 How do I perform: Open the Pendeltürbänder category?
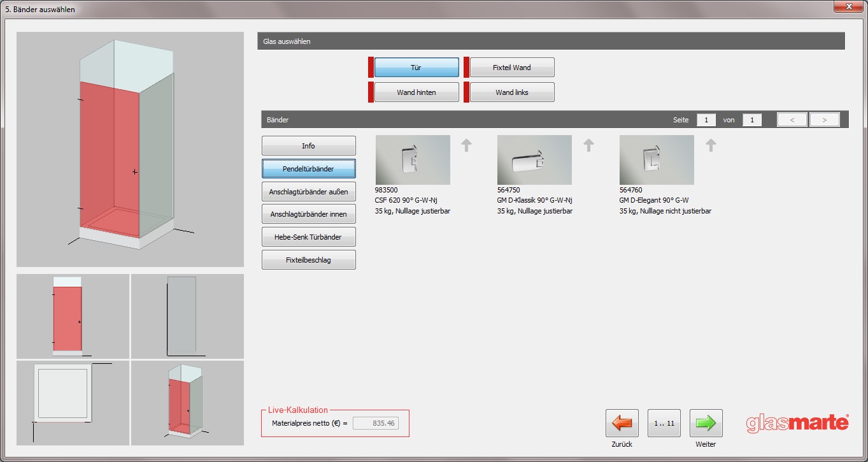tap(308, 169)
